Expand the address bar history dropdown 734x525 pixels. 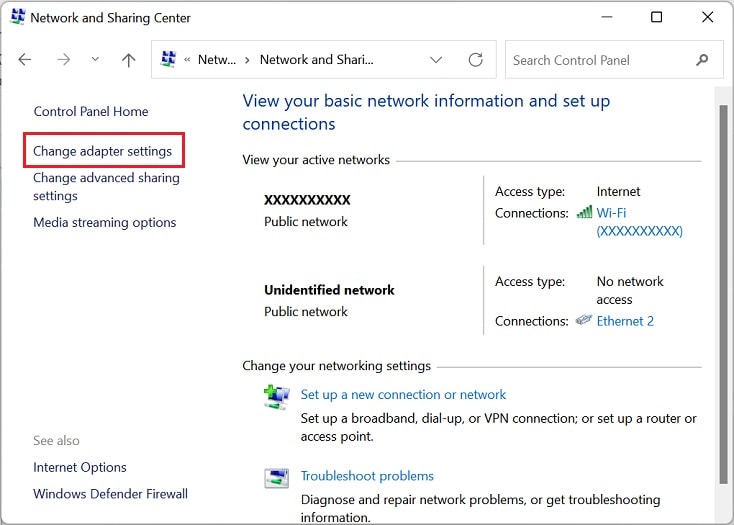coord(436,60)
